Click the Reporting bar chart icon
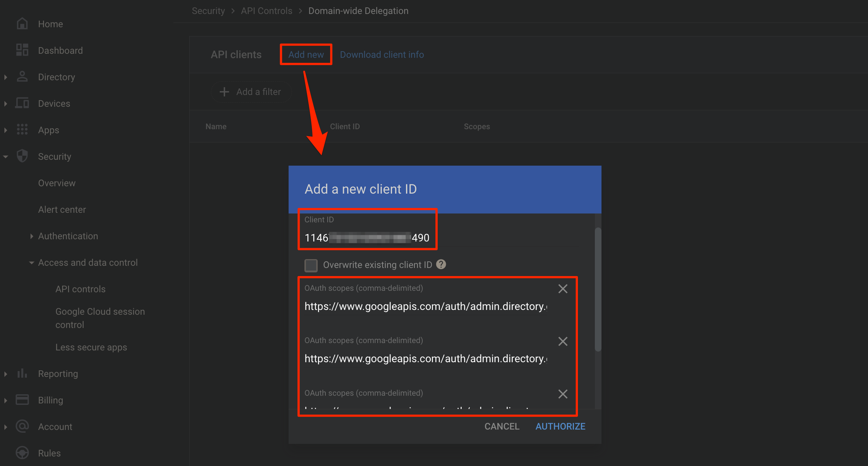The height and width of the screenshot is (466, 868). (22, 373)
